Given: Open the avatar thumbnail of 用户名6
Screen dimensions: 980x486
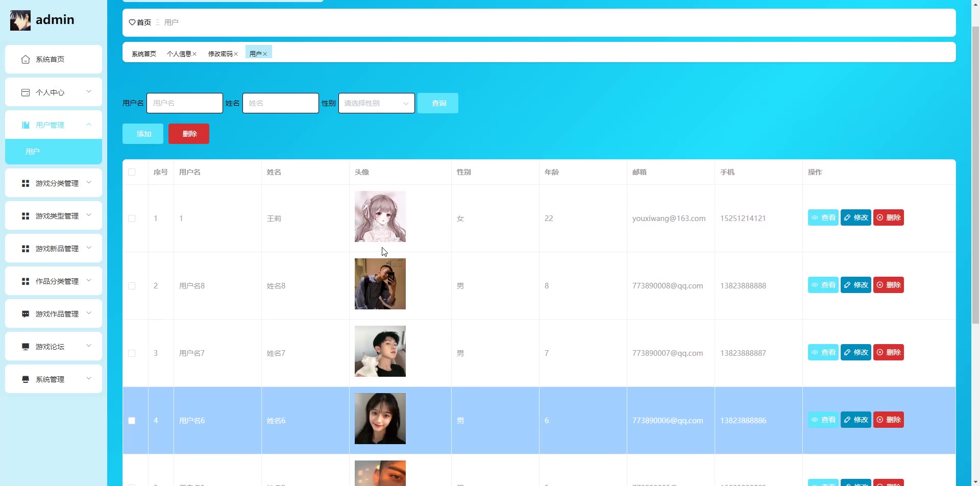Looking at the screenshot, I should (380, 419).
